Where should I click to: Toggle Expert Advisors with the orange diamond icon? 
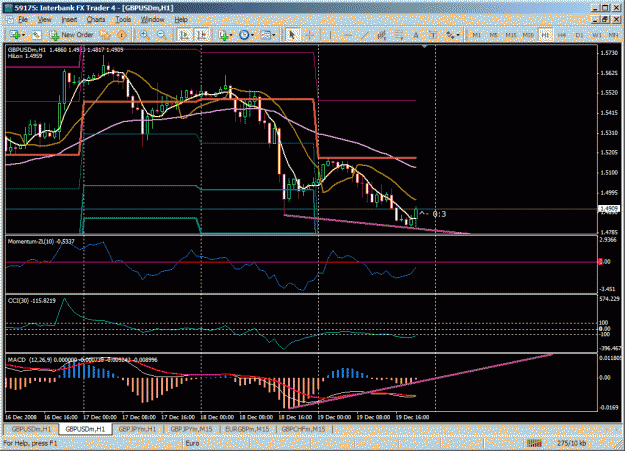pos(122,35)
